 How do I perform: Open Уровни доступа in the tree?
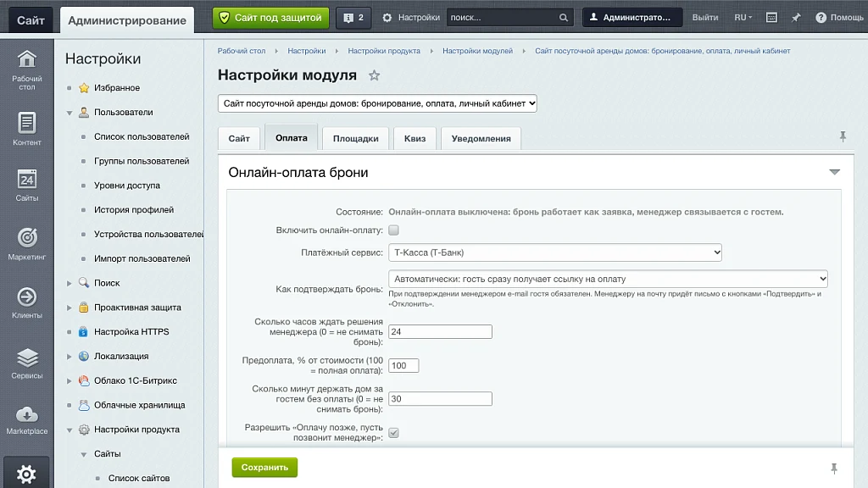click(127, 186)
